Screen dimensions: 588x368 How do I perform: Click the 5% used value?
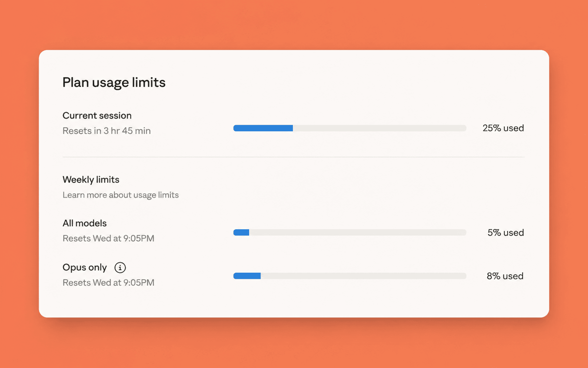506,233
